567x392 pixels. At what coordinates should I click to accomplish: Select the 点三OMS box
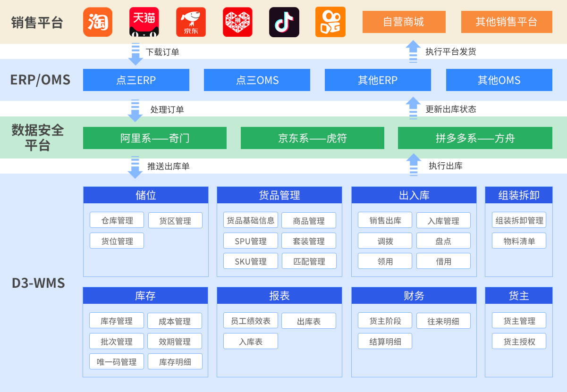(257, 80)
